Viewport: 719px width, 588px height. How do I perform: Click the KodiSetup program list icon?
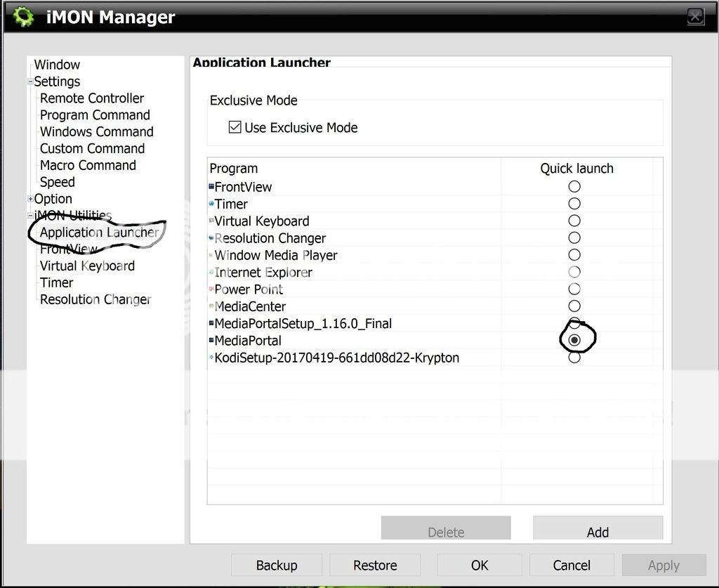[x=211, y=358]
